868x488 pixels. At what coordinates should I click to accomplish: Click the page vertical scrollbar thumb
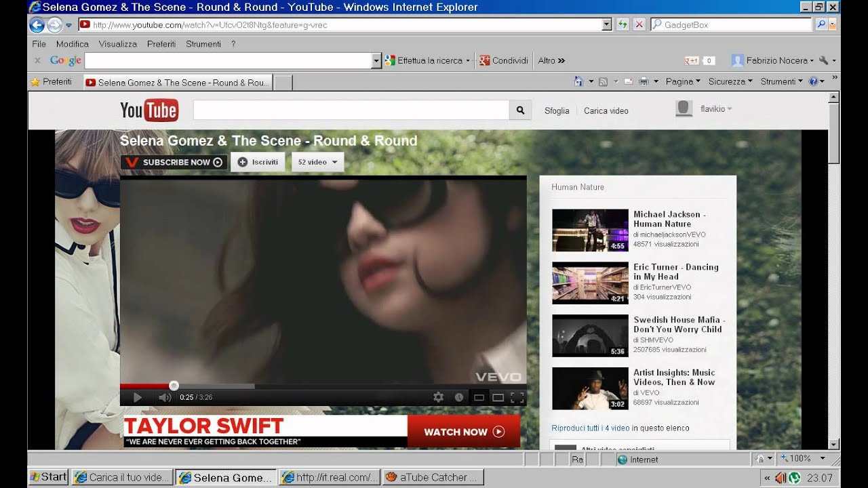[x=834, y=132]
